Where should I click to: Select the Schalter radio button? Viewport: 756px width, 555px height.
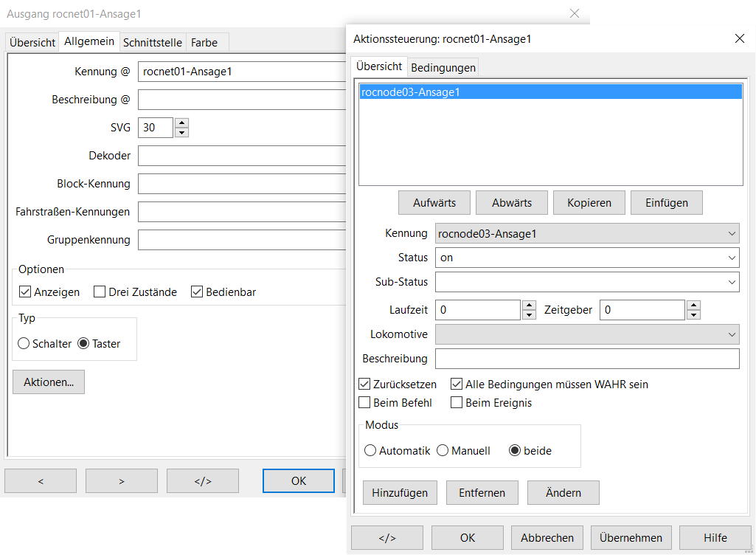coord(24,344)
